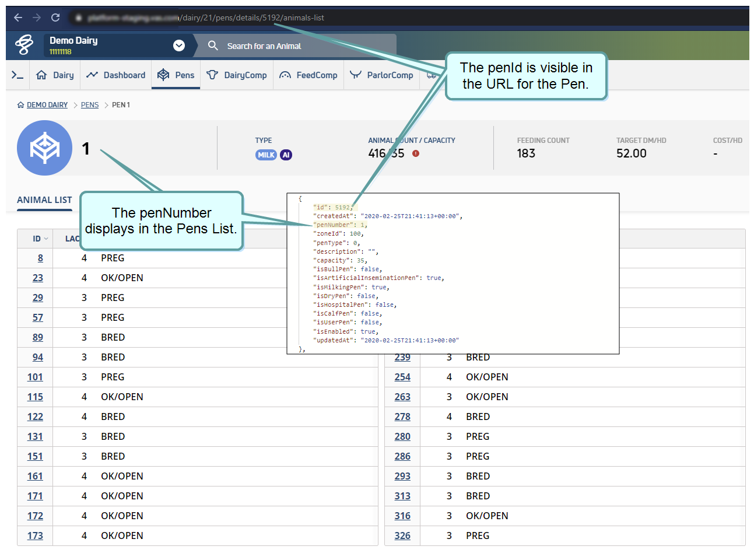The image size is (754, 560).
Task: Open the Dashboard tab
Action: pos(116,75)
